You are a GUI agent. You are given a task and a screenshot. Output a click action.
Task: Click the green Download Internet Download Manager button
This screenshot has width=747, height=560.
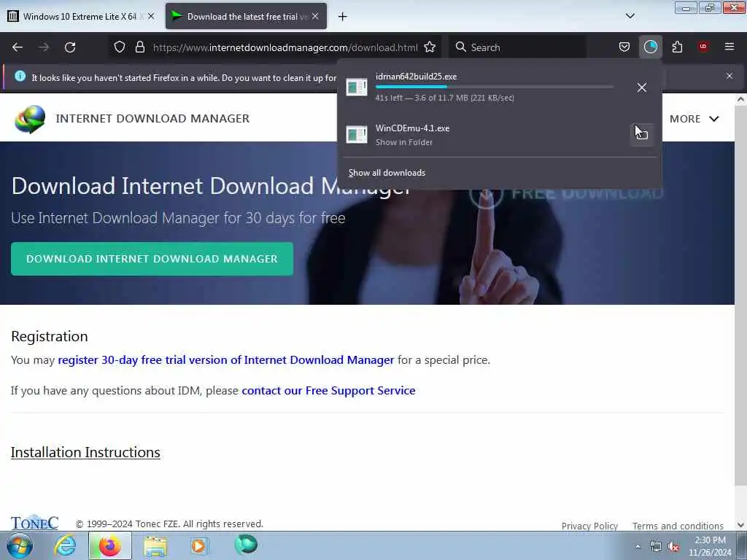pyautogui.click(x=152, y=259)
